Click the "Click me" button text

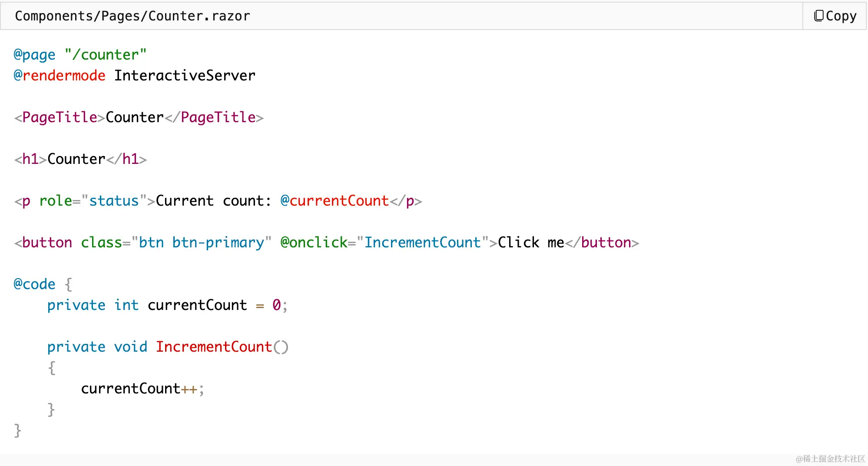[x=530, y=243]
